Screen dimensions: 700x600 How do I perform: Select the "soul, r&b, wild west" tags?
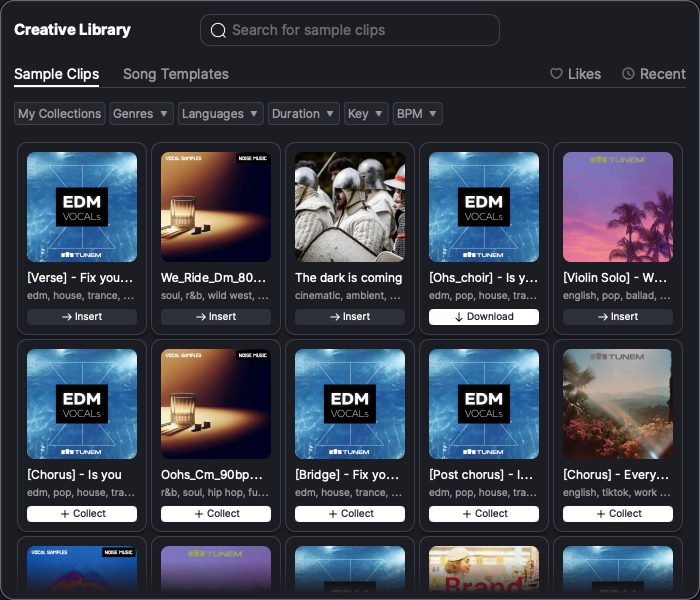[x=215, y=296]
